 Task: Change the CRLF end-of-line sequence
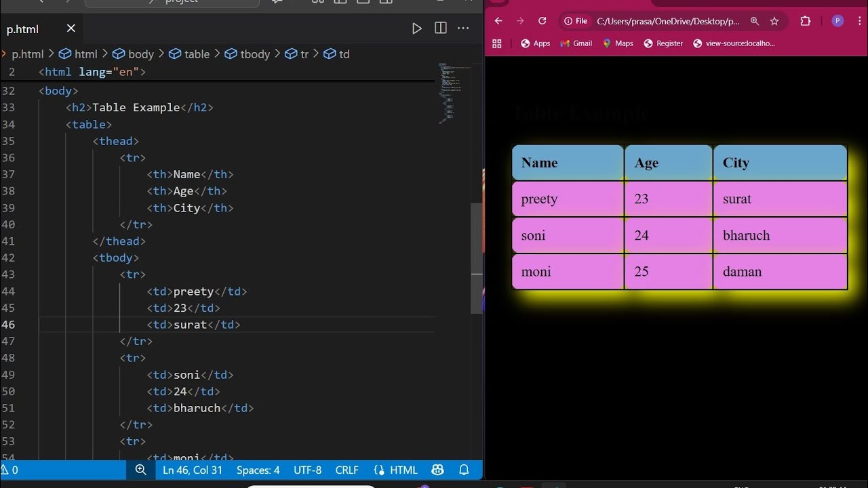pyautogui.click(x=347, y=470)
